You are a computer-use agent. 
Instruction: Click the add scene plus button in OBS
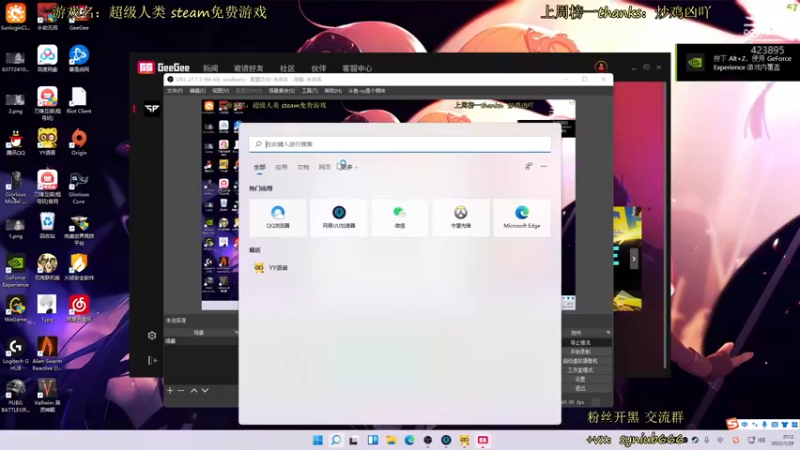(x=170, y=390)
